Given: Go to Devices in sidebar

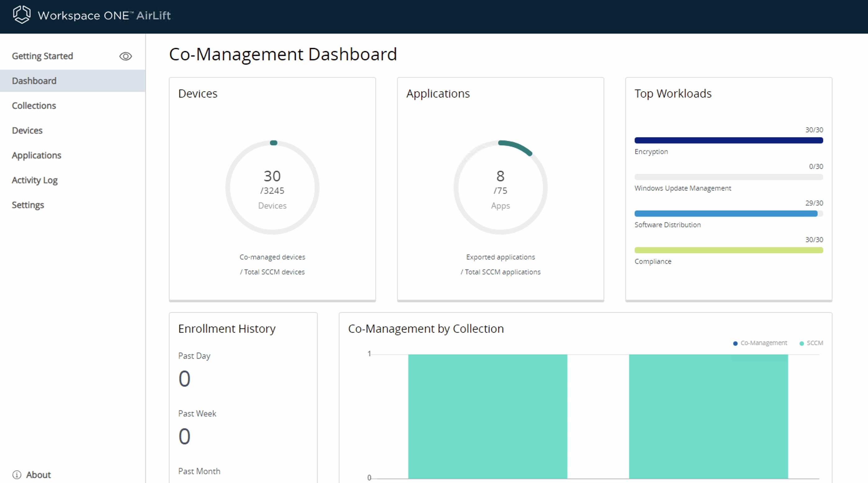Looking at the screenshot, I should (27, 130).
